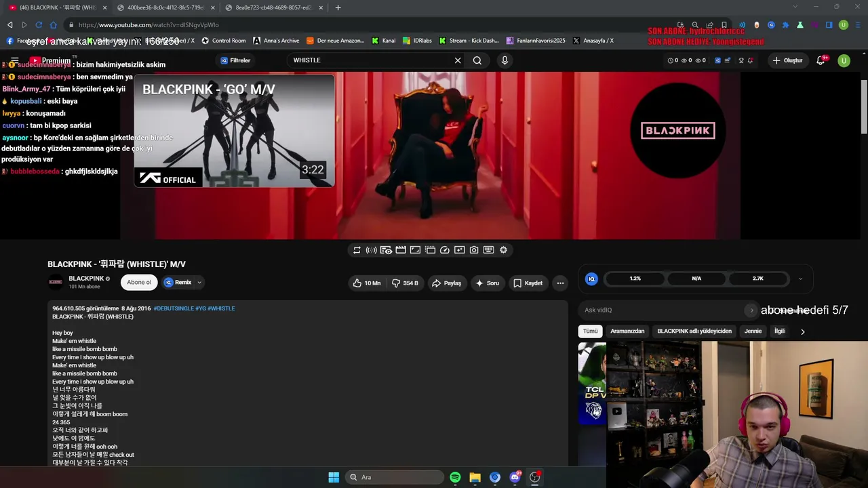868x488 pixels.
Task: Toggle the loop video icon under the player
Action: [357, 250]
